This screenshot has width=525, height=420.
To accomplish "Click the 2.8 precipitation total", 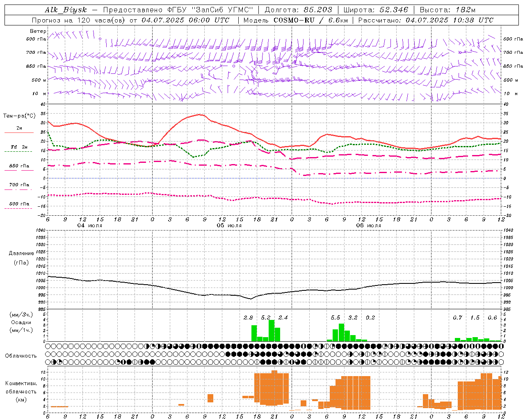I will pos(248,317).
